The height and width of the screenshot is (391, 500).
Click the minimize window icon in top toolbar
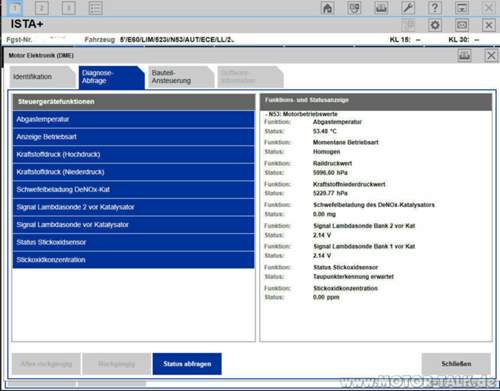click(462, 8)
